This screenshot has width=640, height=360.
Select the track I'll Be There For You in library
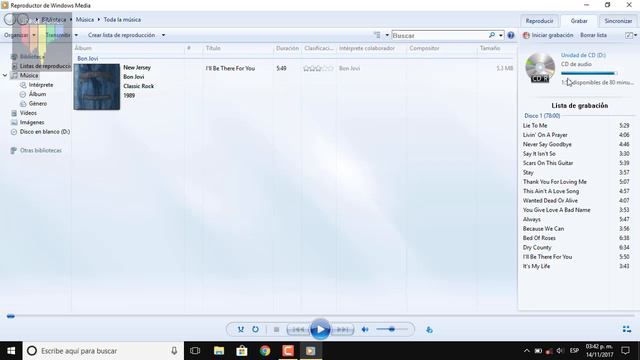pyautogui.click(x=230, y=69)
